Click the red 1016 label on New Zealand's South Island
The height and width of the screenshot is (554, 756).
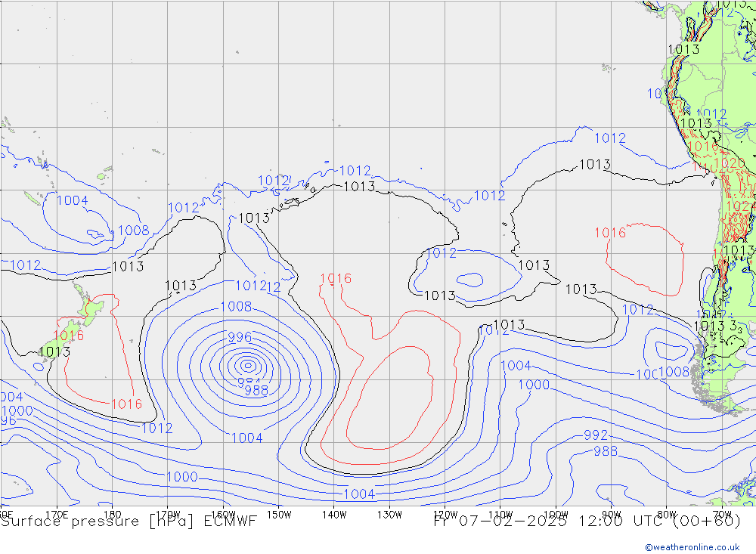68,335
